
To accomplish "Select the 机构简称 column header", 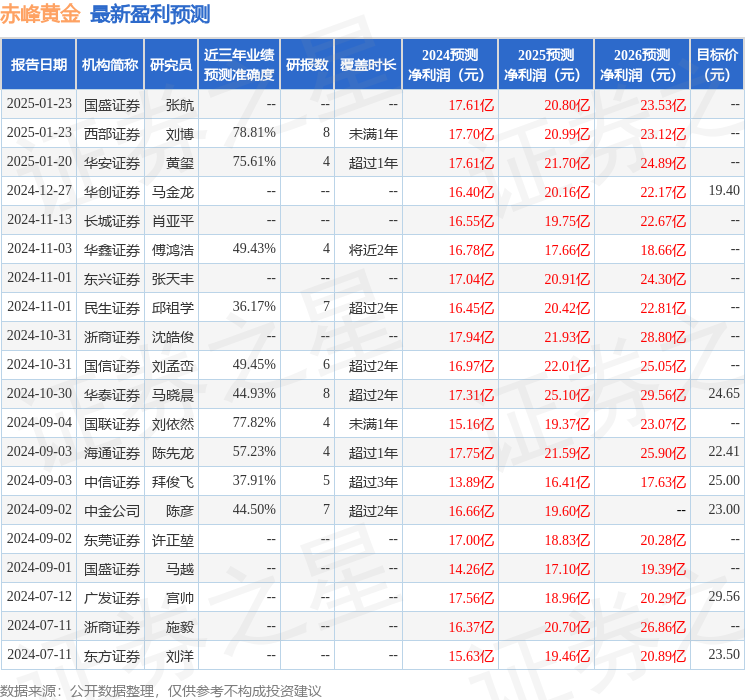I will click(110, 65).
